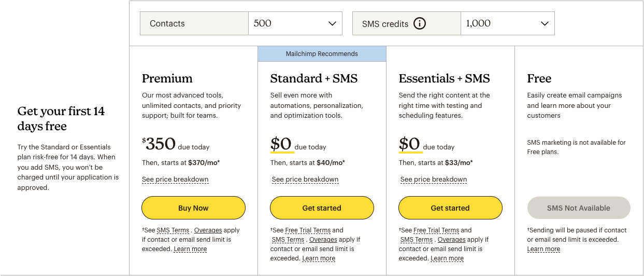Click the SMS credits info icon
Image resolution: width=644 pixels, height=276 pixels.
(x=420, y=24)
